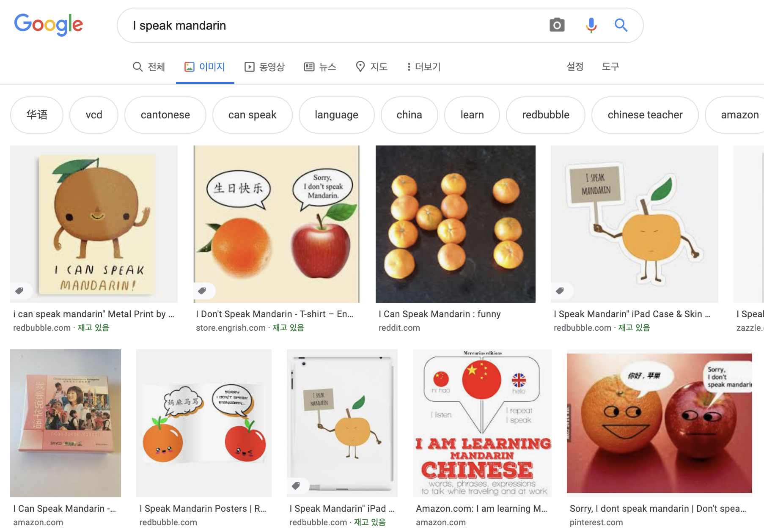Switch to the 뉴스 news tab
The width and height of the screenshot is (764, 532).
click(320, 67)
